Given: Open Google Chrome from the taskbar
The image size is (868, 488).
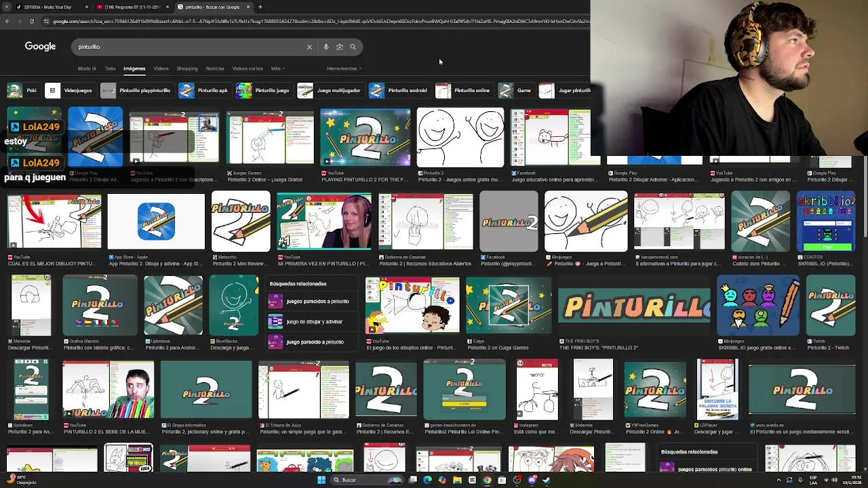Looking at the screenshot, I should (x=487, y=480).
